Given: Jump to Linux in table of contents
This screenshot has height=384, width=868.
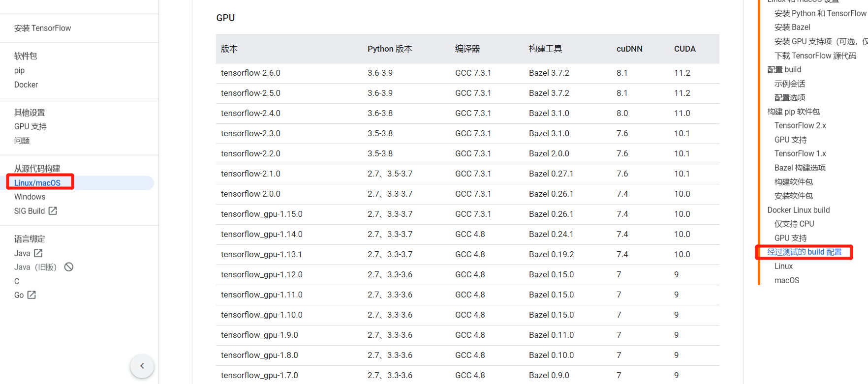Looking at the screenshot, I should pyautogui.click(x=783, y=266).
